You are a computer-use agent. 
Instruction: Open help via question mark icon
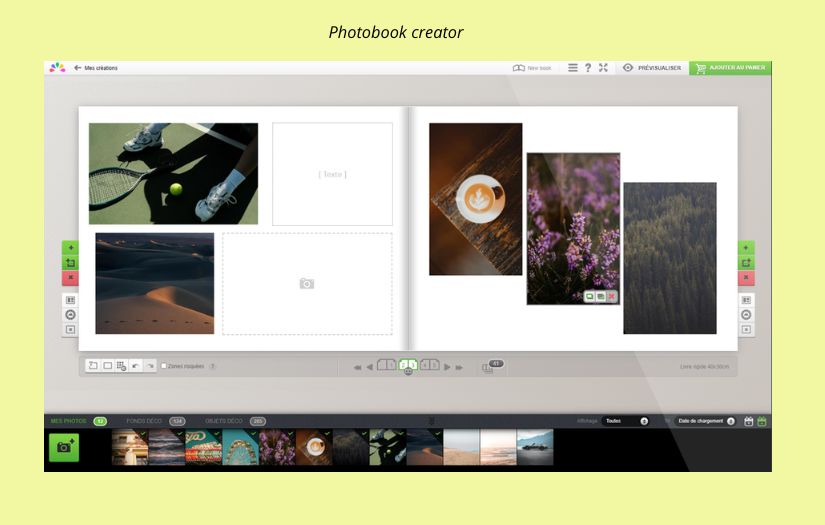[588, 67]
